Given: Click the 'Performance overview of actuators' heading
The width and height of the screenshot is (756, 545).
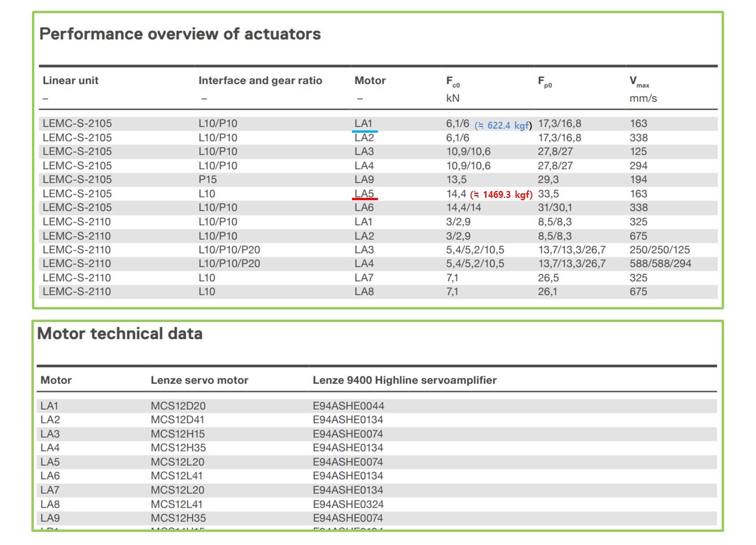Looking at the screenshot, I should [x=180, y=34].
